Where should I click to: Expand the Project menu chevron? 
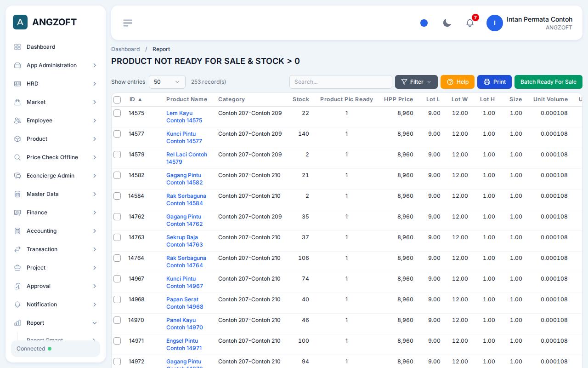pyautogui.click(x=95, y=268)
